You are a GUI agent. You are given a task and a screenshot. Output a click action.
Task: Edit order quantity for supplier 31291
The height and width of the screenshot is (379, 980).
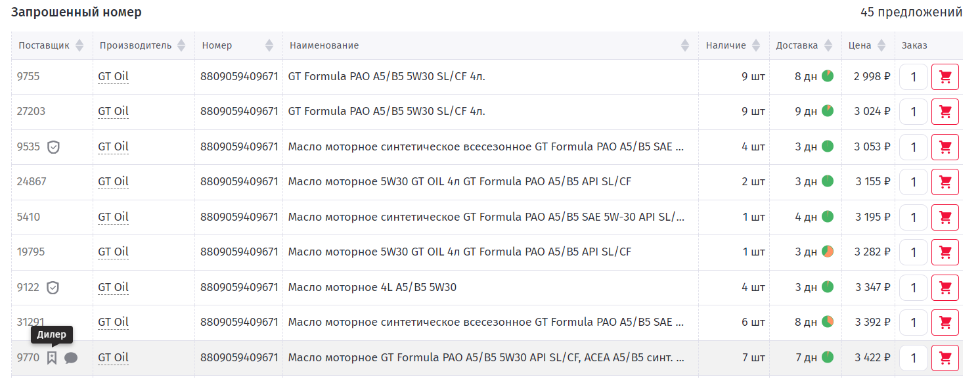(x=914, y=323)
